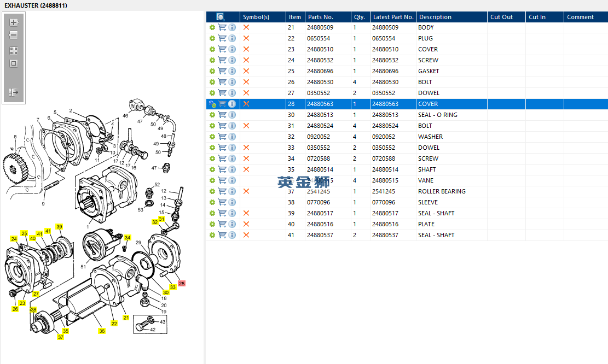Add item 22 PLUG to shopping cart
The width and height of the screenshot is (608, 364).
click(222, 38)
